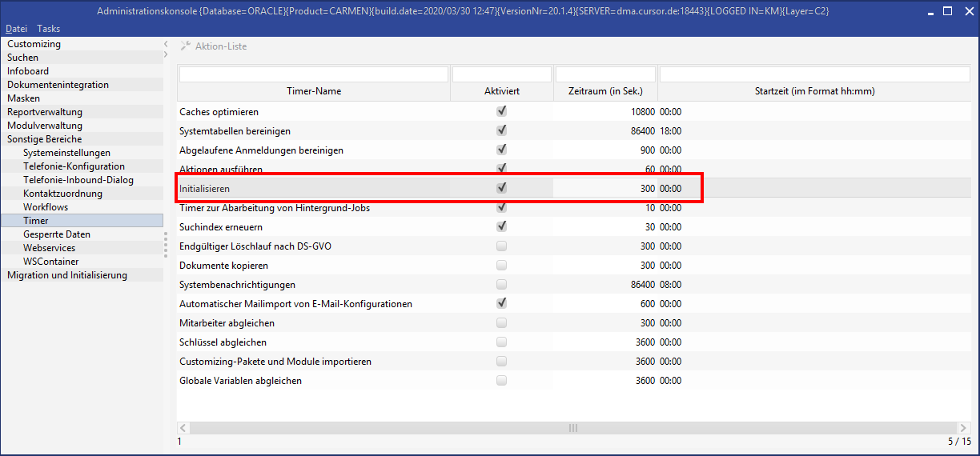Uncheck Aktiviert for Suchindex erneuern
Viewport: 980px width, 456px height.
click(502, 227)
